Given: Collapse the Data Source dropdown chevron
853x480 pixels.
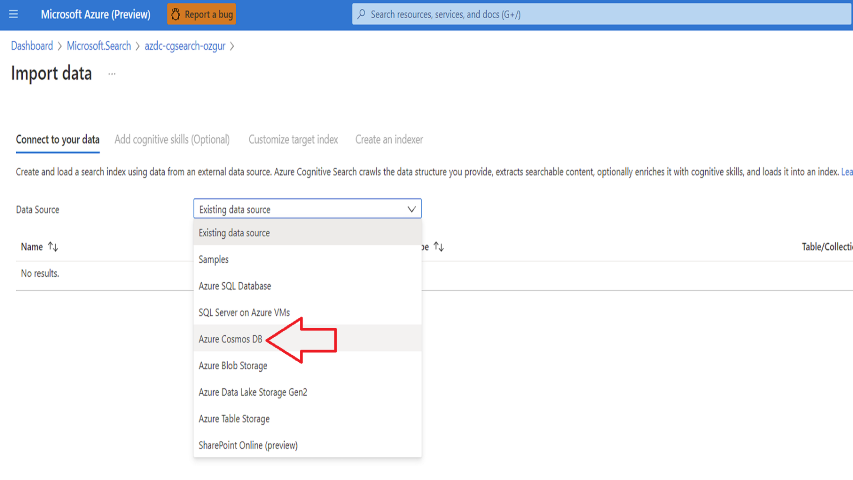Looking at the screenshot, I should tap(411, 209).
